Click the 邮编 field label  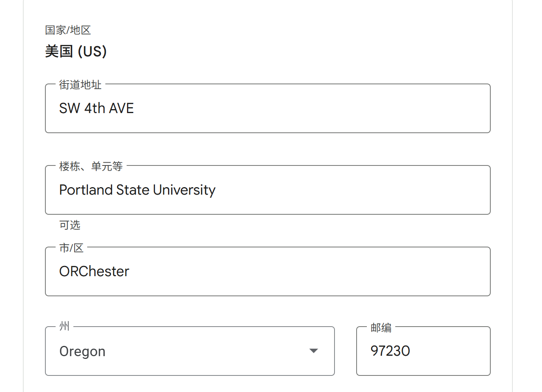tap(381, 328)
